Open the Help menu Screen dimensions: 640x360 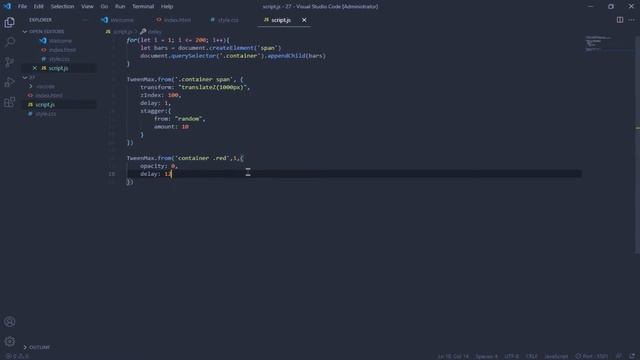[167, 7]
